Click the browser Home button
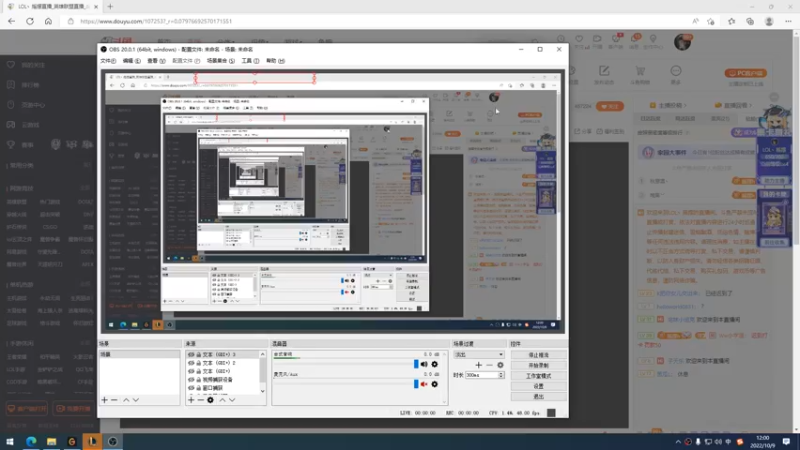The height and width of the screenshot is (450, 800). tap(48, 21)
